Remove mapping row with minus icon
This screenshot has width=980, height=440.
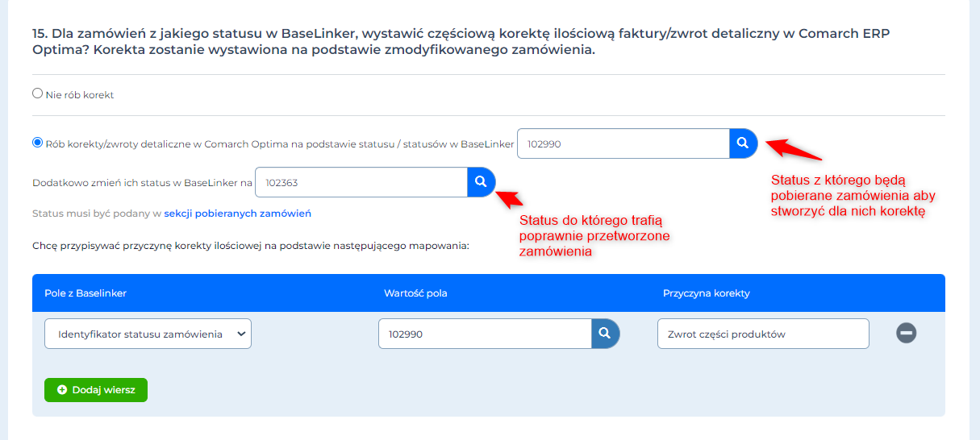click(x=906, y=333)
